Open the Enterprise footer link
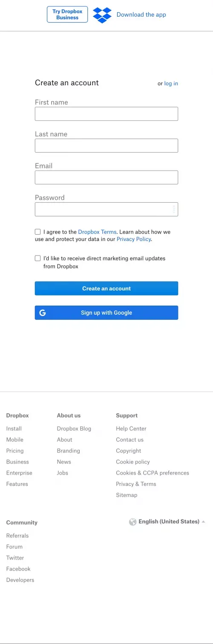 [19, 473]
